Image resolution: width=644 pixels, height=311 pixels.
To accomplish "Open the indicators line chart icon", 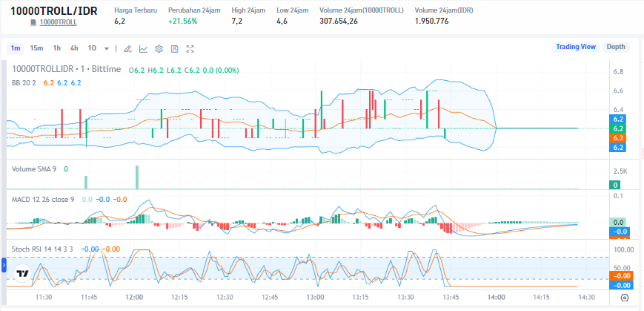I will [143, 49].
